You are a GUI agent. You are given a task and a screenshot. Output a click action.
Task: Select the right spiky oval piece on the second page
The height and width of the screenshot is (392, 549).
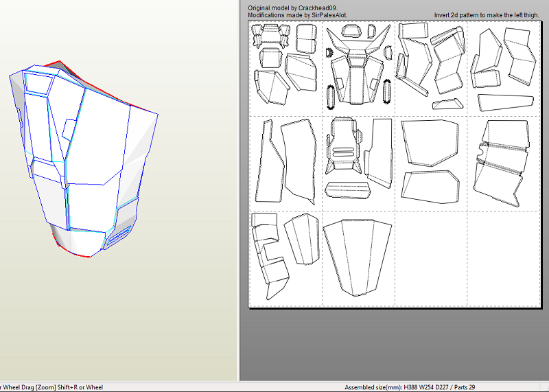pos(386,91)
